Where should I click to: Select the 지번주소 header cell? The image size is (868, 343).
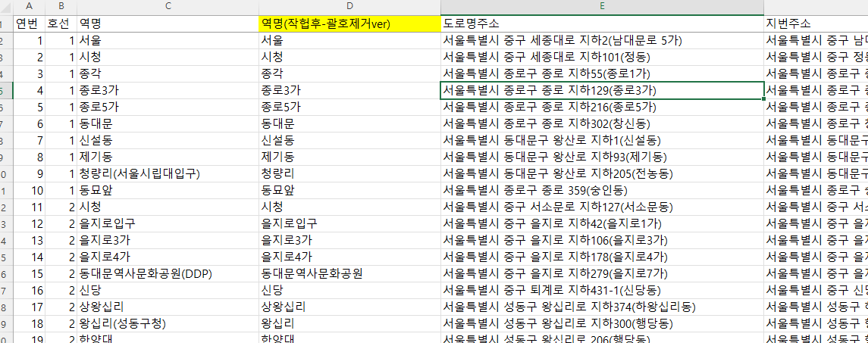(815, 23)
